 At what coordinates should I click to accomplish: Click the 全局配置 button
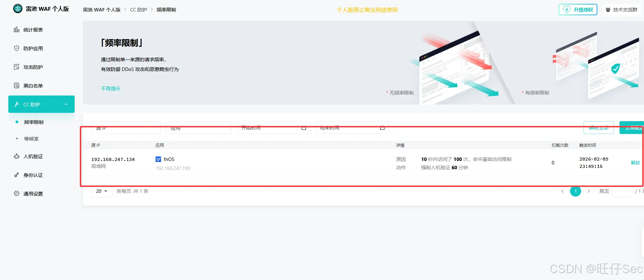point(632,128)
